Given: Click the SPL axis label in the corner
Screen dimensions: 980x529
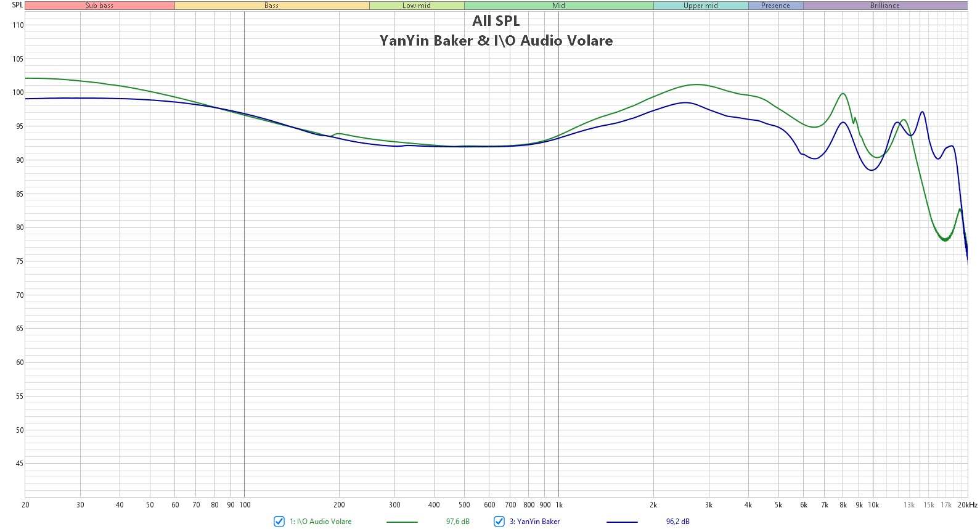Looking at the screenshot, I should tap(17, 5).
